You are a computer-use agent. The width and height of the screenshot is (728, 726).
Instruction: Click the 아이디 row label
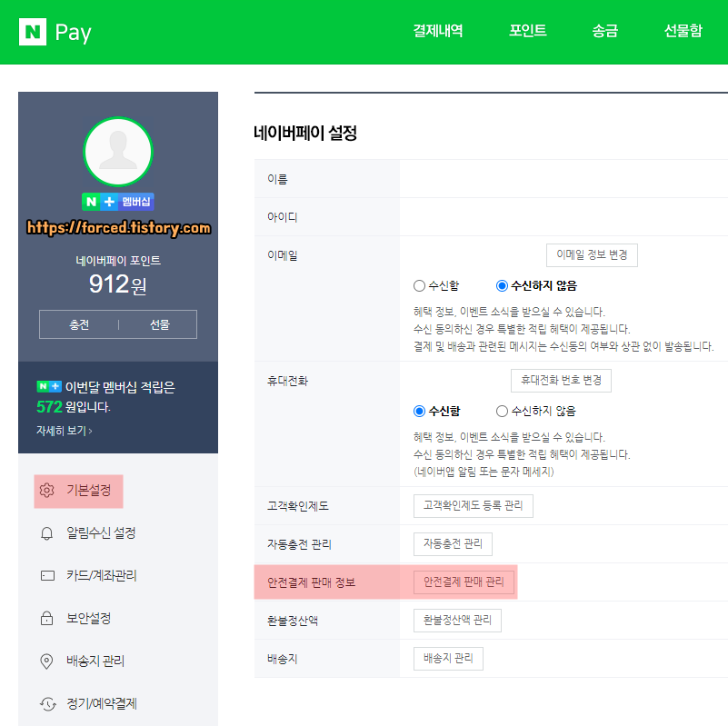click(282, 217)
